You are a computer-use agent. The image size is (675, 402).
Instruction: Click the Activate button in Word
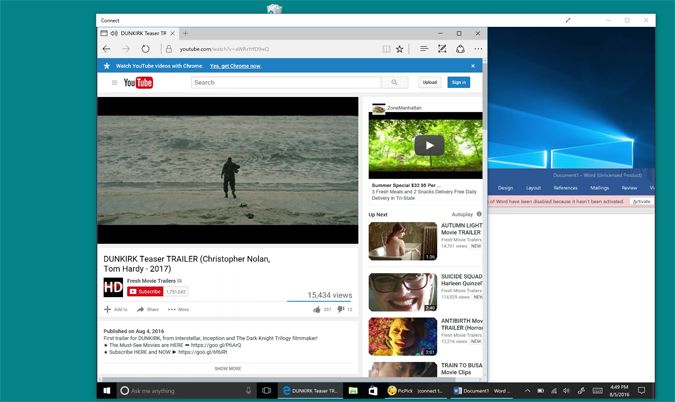tap(642, 201)
